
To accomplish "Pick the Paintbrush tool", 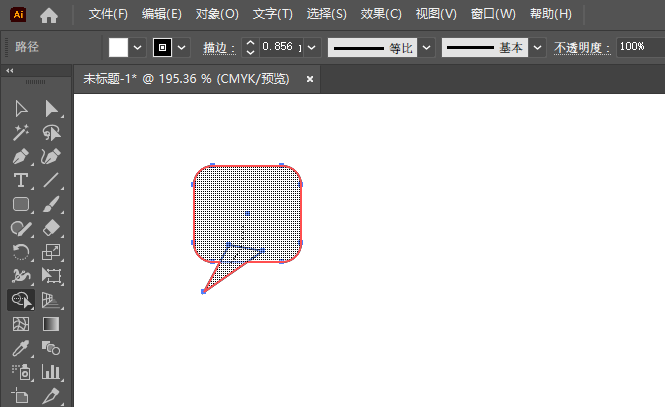I will click(x=51, y=204).
